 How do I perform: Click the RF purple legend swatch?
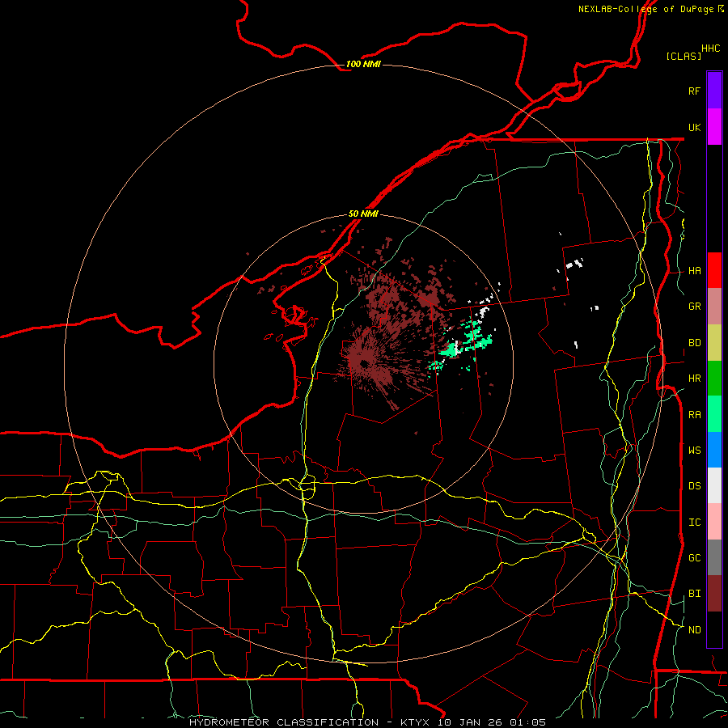coord(714,91)
